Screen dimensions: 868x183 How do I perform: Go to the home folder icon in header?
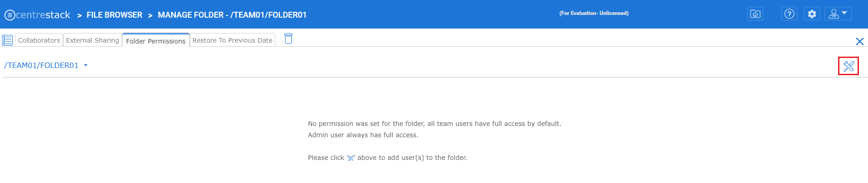tap(755, 14)
